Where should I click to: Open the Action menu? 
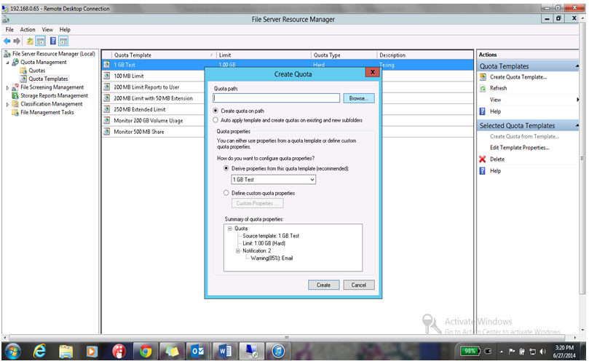[x=28, y=30]
